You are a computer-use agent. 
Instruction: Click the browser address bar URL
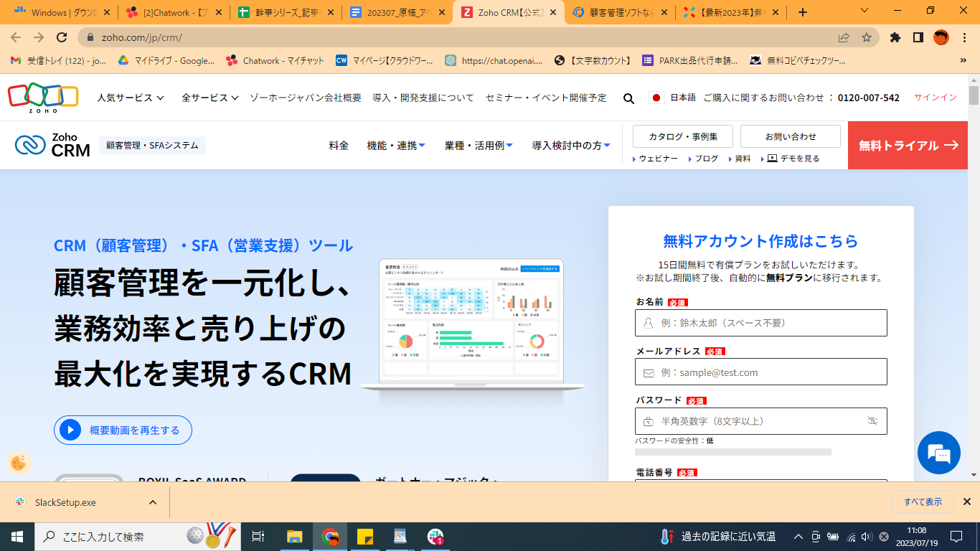coord(141,37)
